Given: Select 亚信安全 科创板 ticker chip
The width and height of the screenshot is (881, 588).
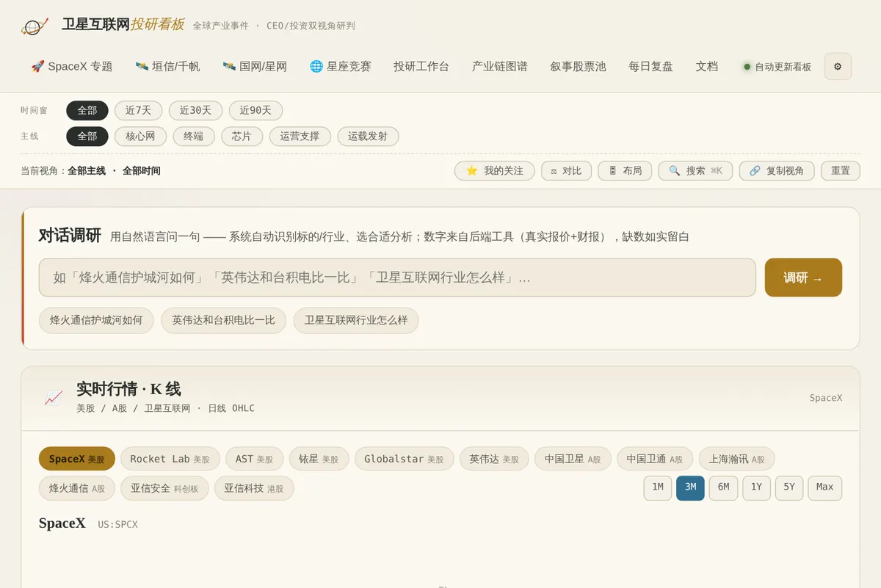Looking at the screenshot, I should 164,488.
